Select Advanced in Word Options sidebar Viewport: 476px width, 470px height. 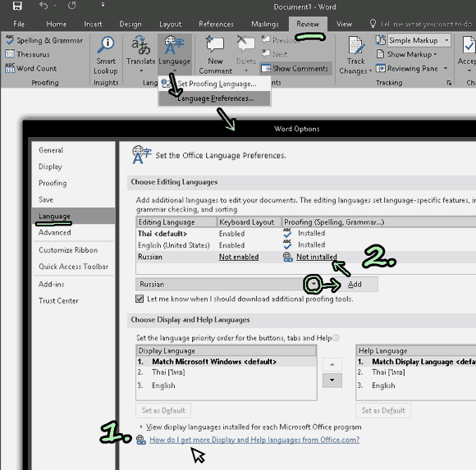coord(73,232)
